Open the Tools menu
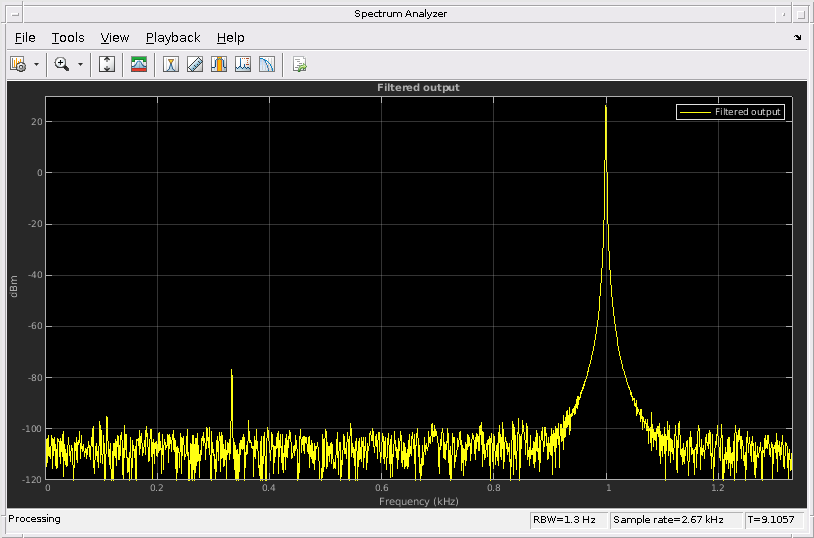Screen dimensions: 814x538 [x=68, y=37]
